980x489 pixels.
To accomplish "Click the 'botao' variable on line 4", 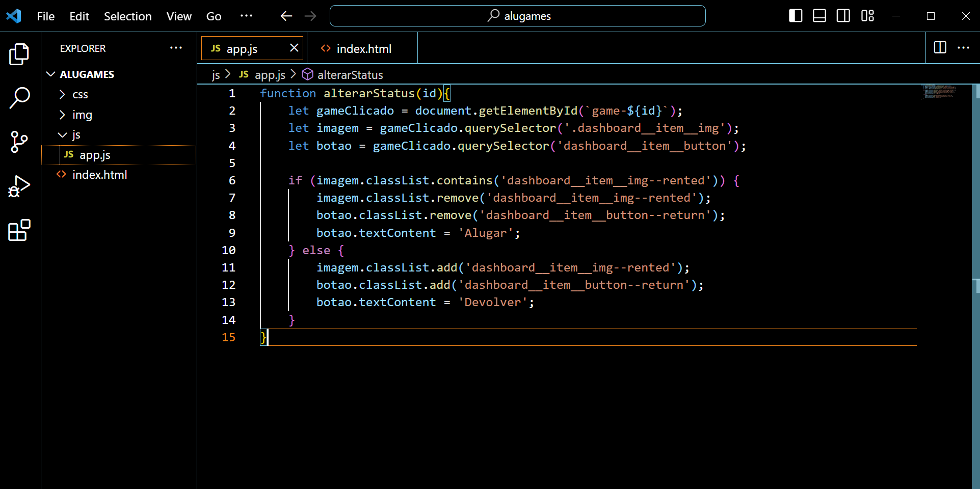I will [334, 146].
